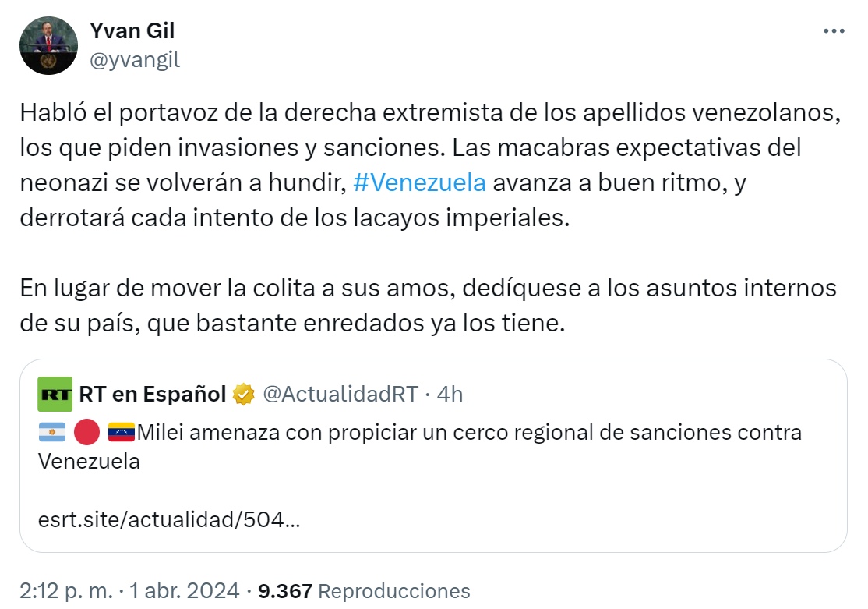Click Yvan Gil's profile avatar

(49, 45)
